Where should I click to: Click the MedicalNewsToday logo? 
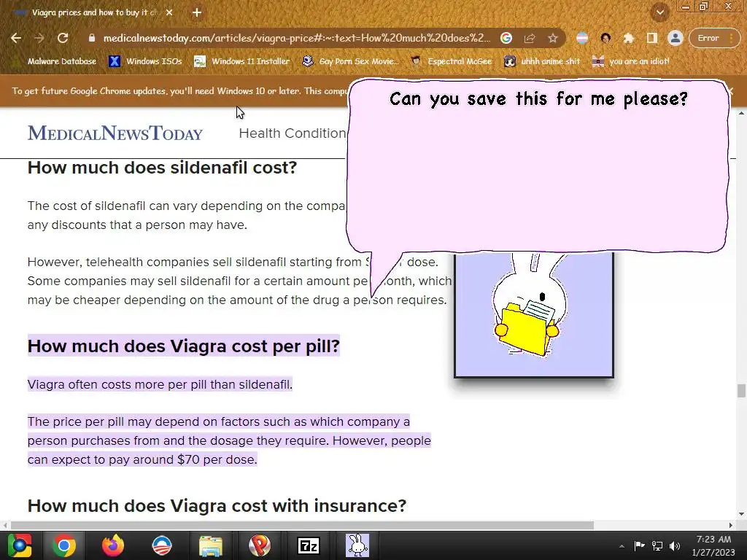point(115,133)
